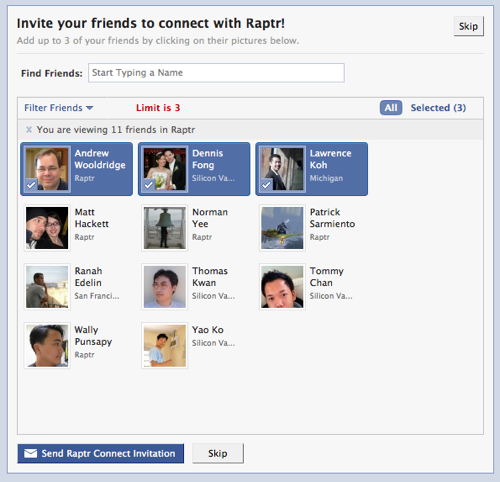This screenshot has height=482, width=500.
Task: Select Matt Hackett's profile picture
Action: 47,228
